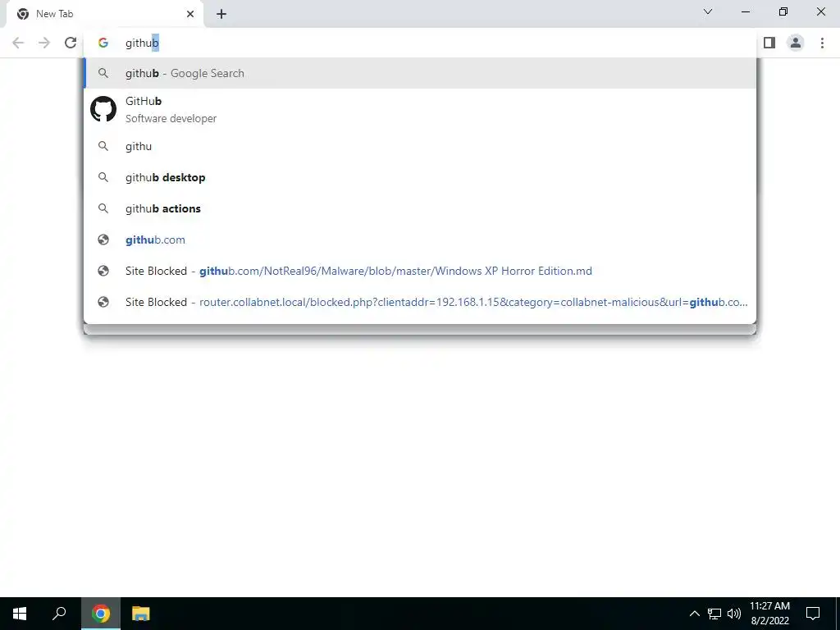Open router.collabnet.local blocked page entry
The height and width of the screenshot is (630, 840).
pyautogui.click(x=419, y=302)
